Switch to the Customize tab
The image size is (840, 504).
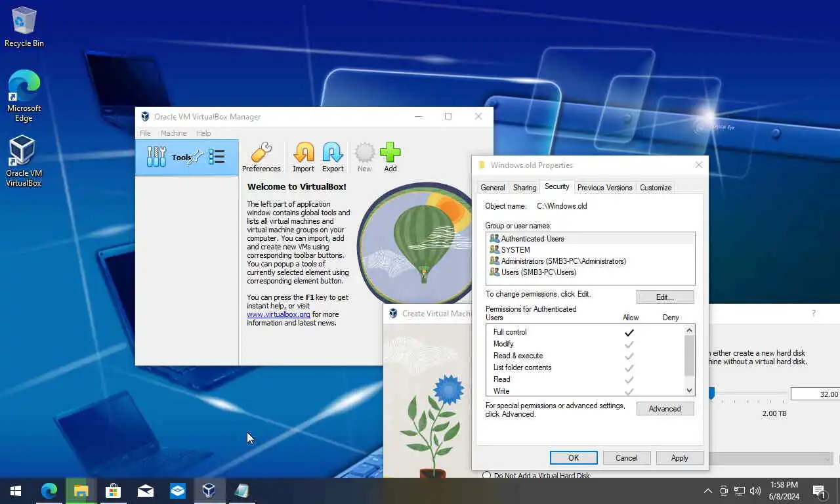(x=656, y=188)
